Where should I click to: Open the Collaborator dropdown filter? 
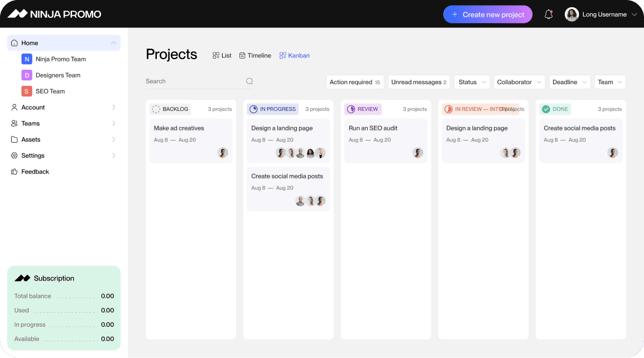pos(519,82)
